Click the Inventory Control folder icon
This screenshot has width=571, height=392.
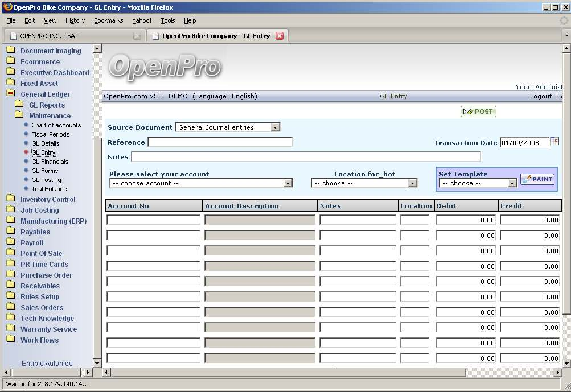pyautogui.click(x=10, y=199)
